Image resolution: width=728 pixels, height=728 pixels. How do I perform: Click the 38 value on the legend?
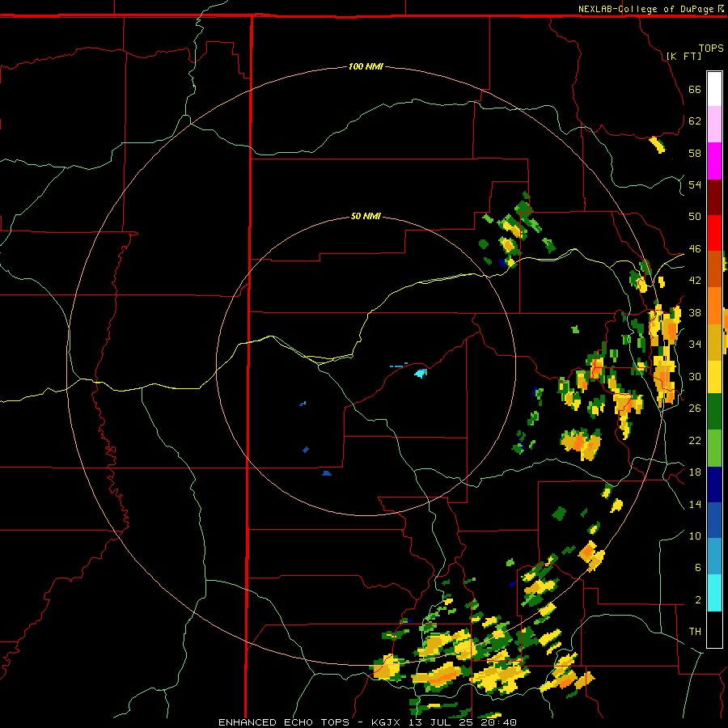(695, 312)
